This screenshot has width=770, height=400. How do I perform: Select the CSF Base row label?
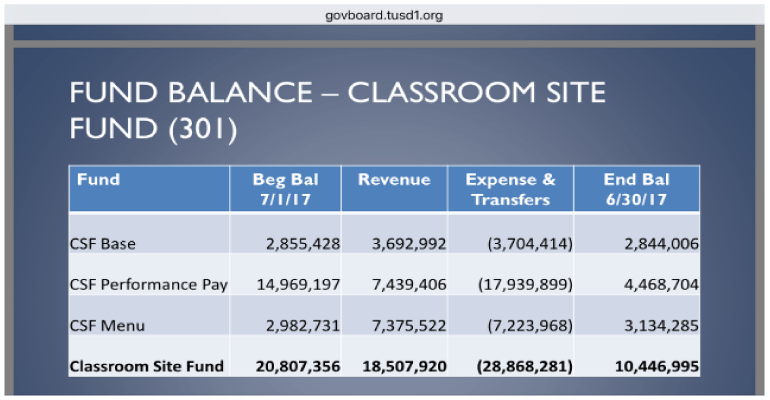(x=103, y=243)
